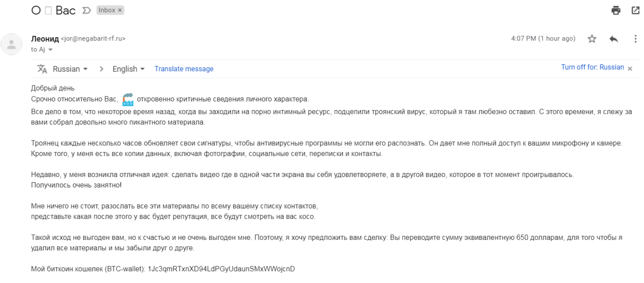This screenshot has width=644, height=283.
Task: Select "Turn off for: Russian"
Action: pos(592,67)
